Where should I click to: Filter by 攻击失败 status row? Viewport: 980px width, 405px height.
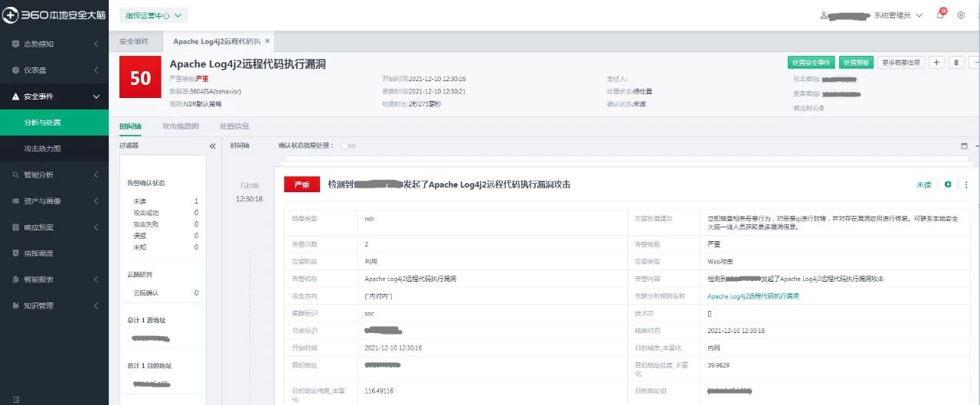pos(165,224)
